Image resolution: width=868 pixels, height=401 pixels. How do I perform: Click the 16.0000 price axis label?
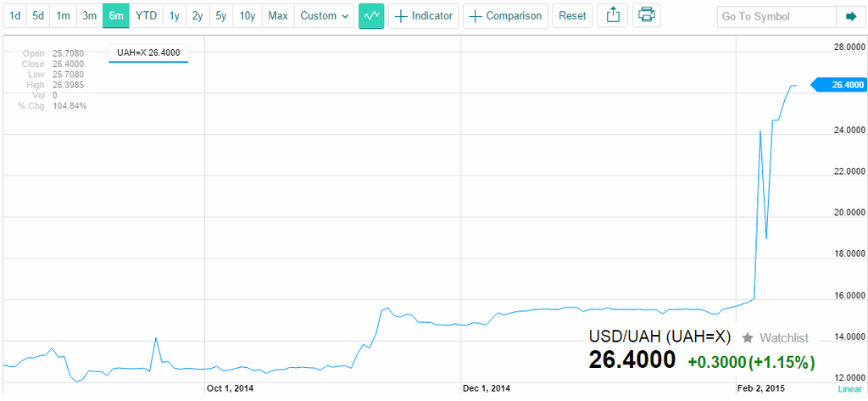(848, 296)
